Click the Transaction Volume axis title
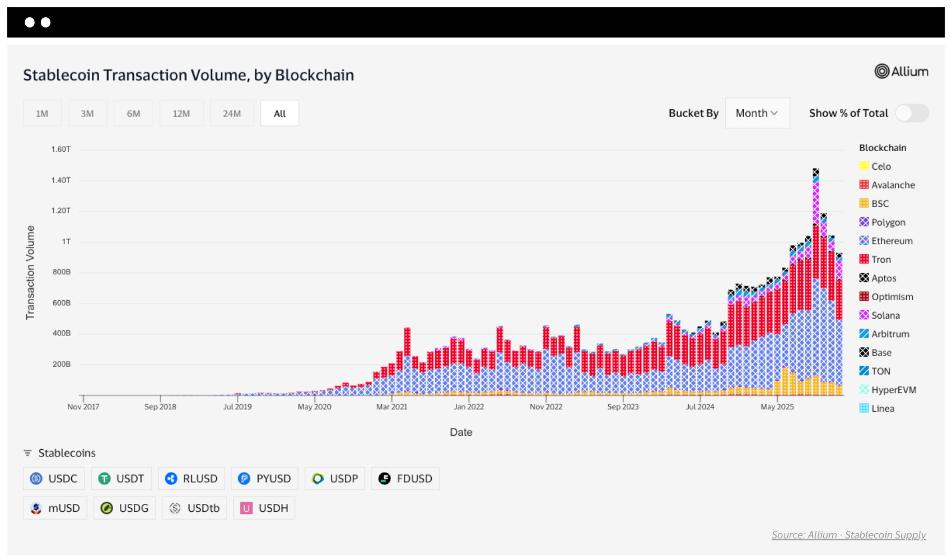This screenshot has width=952, height=560. click(30, 273)
